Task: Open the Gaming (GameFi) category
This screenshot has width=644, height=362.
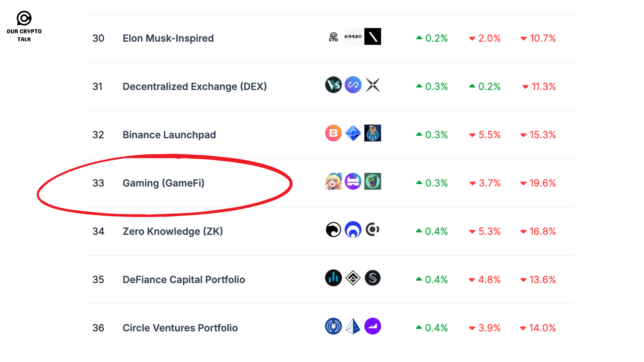Action: coord(163,183)
